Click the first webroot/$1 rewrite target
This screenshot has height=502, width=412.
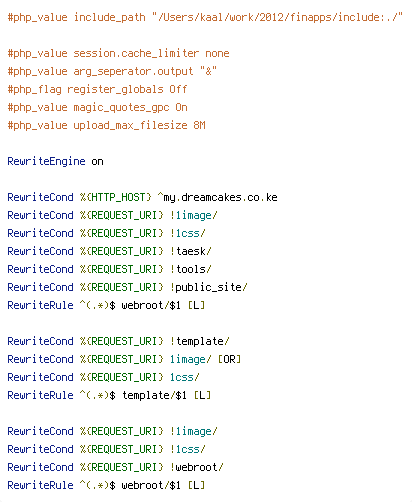[x=151, y=305]
